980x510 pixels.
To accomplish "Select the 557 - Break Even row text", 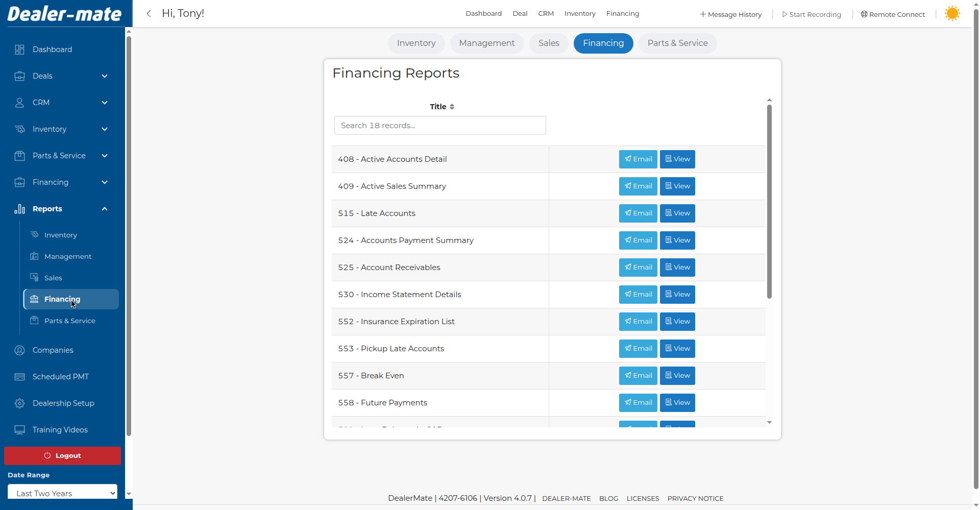I will pyautogui.click(x=371, y=376).
